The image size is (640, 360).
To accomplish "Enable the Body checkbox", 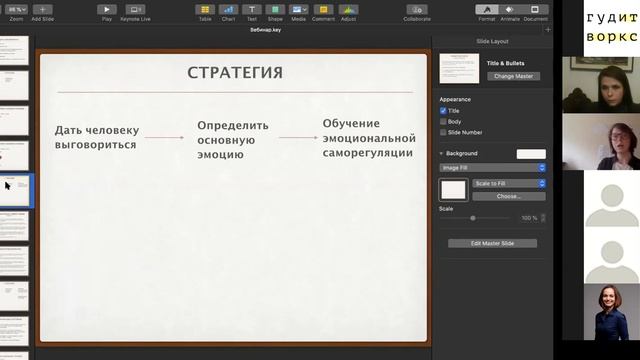I will (x=443, y=122).
